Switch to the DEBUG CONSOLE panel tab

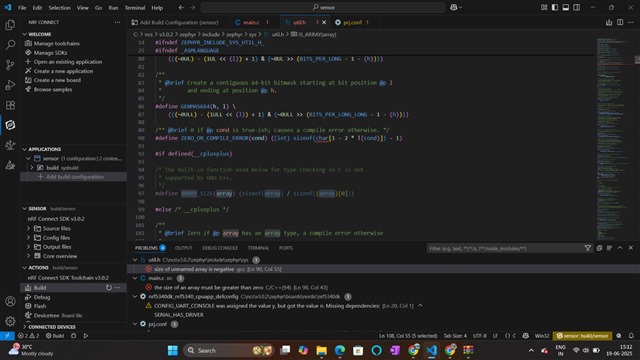(220, 248)
